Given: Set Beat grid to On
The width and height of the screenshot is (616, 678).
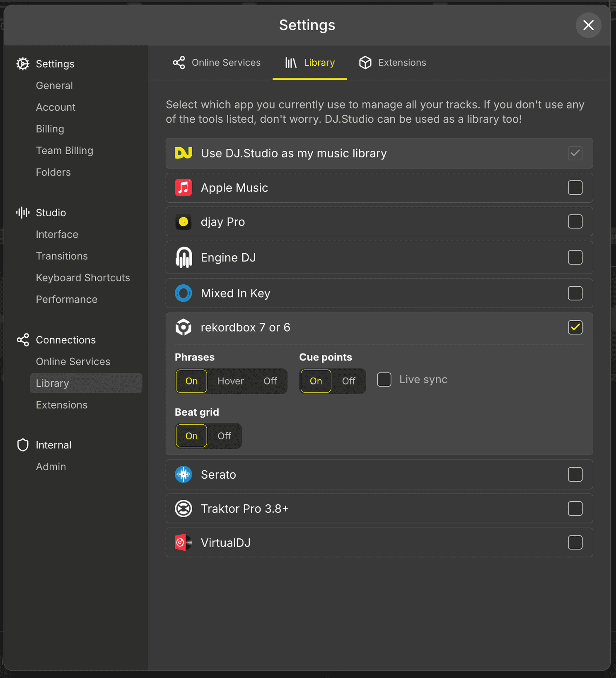Looking at the screenshot, I should pyautogui.click(x=191, y=436).
